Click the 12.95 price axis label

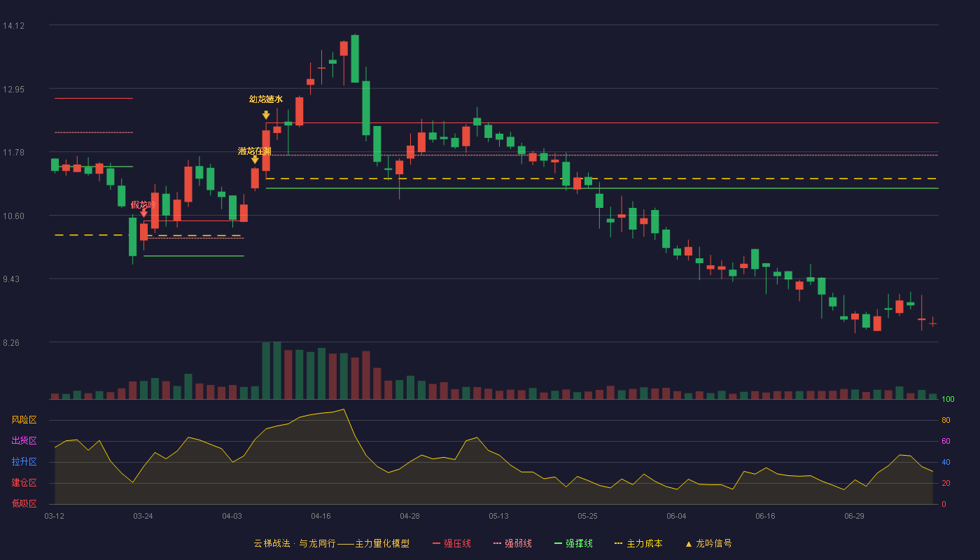13,90
